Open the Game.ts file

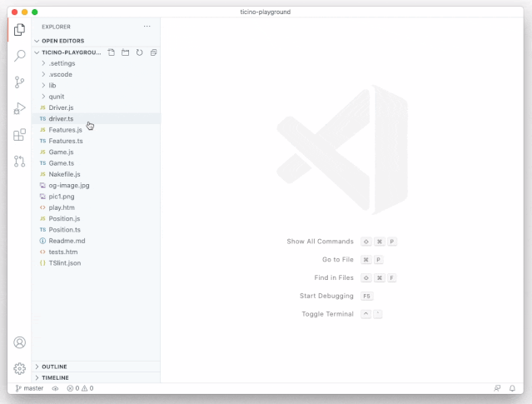tap(61, 163)
